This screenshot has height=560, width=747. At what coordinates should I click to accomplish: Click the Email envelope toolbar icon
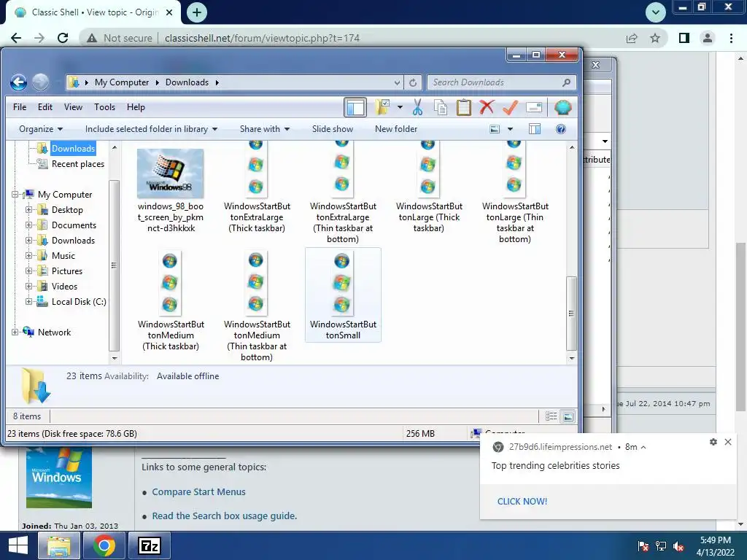coord(534,108)
